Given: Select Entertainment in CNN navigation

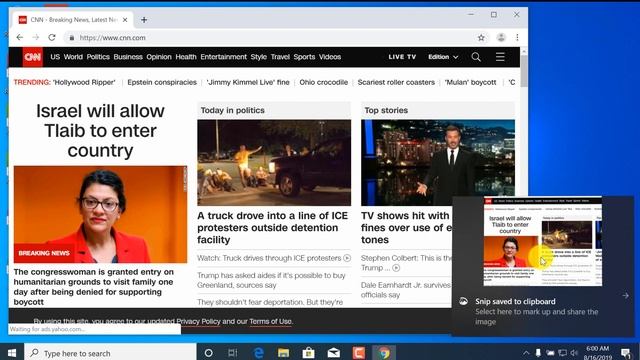Looking at the screenshot, I should click(x=223, y=57).
